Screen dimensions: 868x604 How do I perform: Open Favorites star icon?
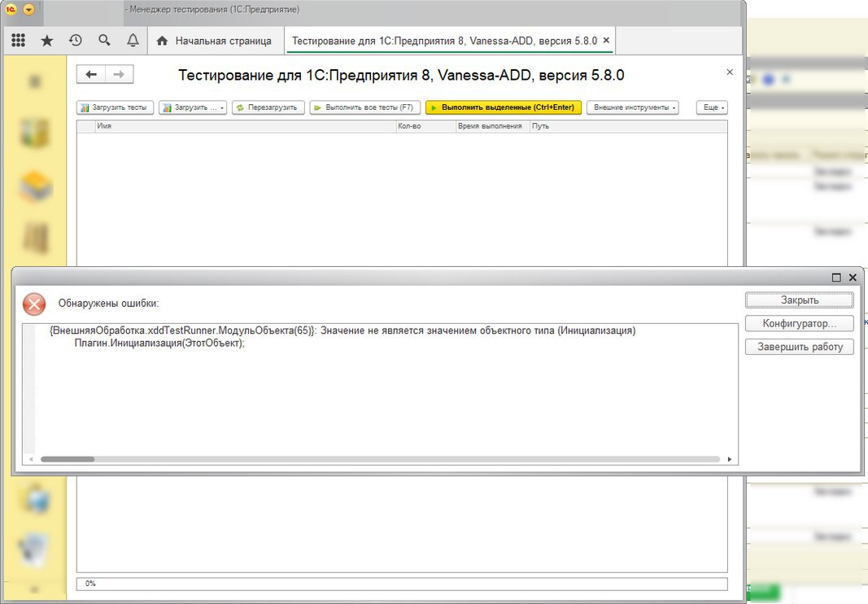point(47,41)
